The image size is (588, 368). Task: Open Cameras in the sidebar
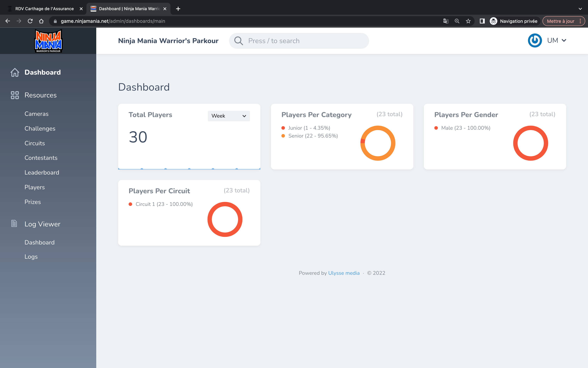coord(36,114)
